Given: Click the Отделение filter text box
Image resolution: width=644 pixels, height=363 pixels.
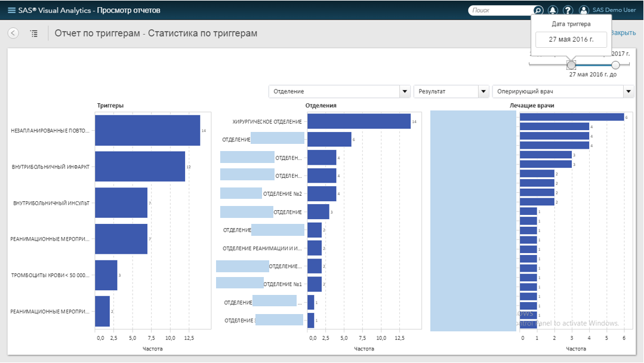Looking at the screenshot, I should pos(334,91).
